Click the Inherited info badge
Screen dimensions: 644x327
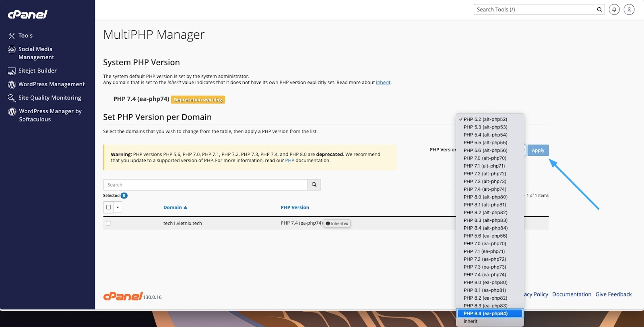click(337, 224)
